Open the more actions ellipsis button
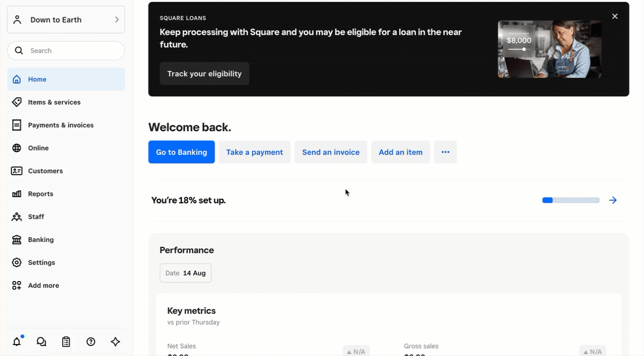Image resolution: width=644 pixels, height=356 pixels. [446, 152]
